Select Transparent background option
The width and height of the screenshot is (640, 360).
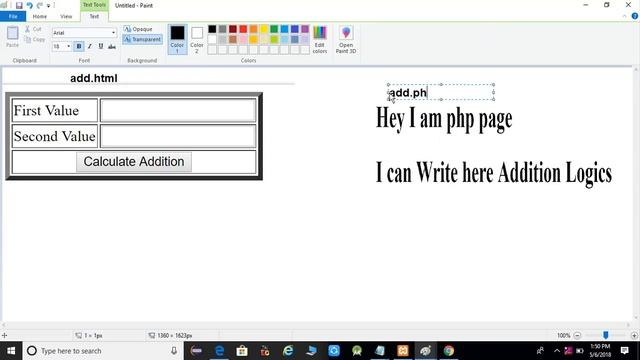click(x=142, y=39)
